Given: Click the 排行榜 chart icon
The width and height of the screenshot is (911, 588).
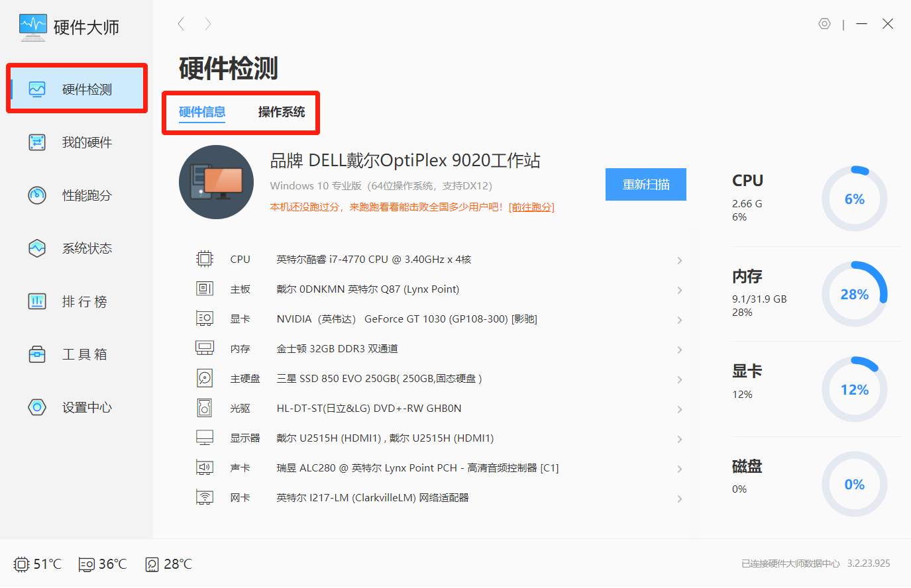Looking at the screenshot, I should 37,301.
